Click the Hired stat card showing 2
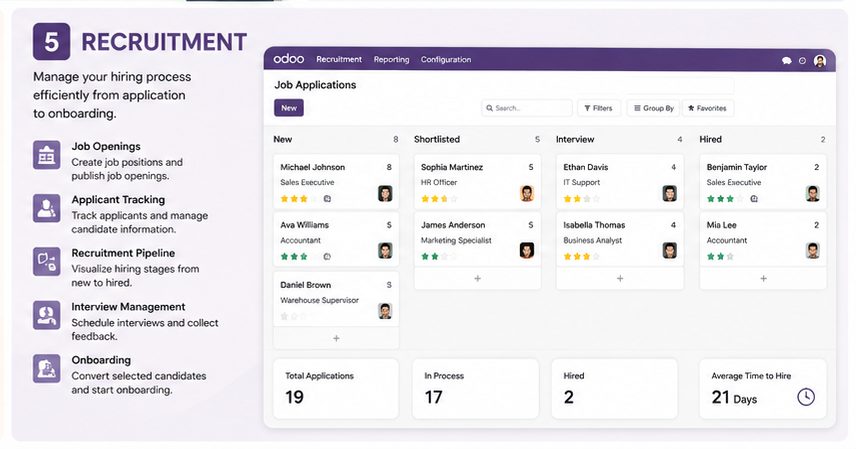Viewport: 856px width, 449px height. tap(615, 388)
